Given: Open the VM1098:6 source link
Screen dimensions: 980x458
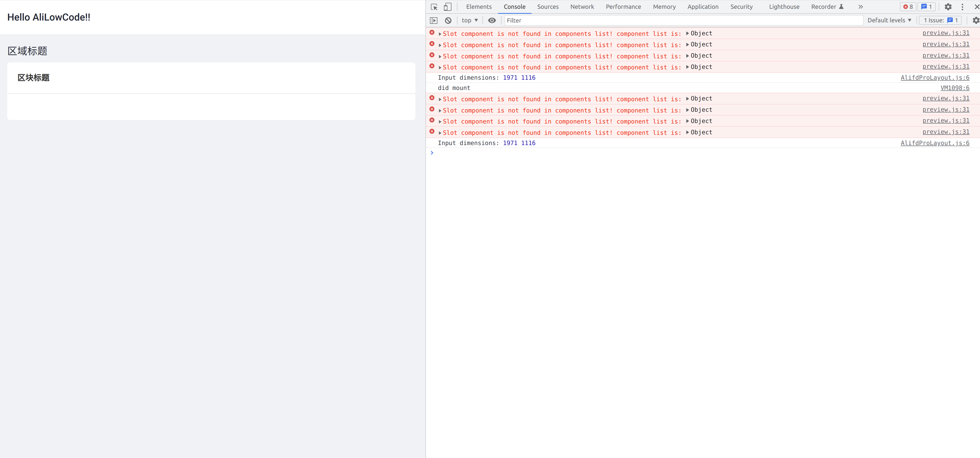Looking at the screenshot, I should [x=955, y=88].
